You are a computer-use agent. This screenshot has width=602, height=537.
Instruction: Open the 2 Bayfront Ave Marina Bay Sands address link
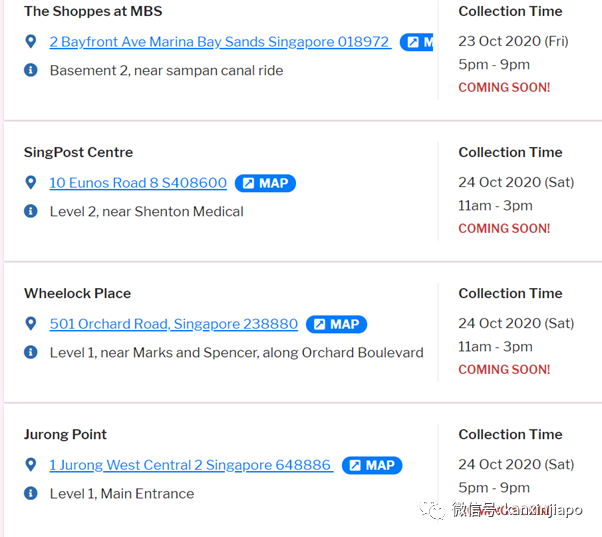click(x=219, y=42)
